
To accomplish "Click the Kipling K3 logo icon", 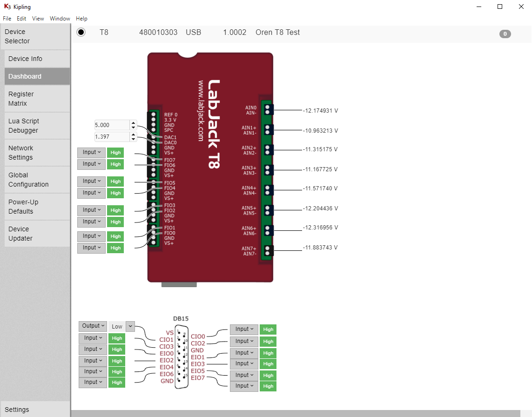I will [x=7, y=7].
